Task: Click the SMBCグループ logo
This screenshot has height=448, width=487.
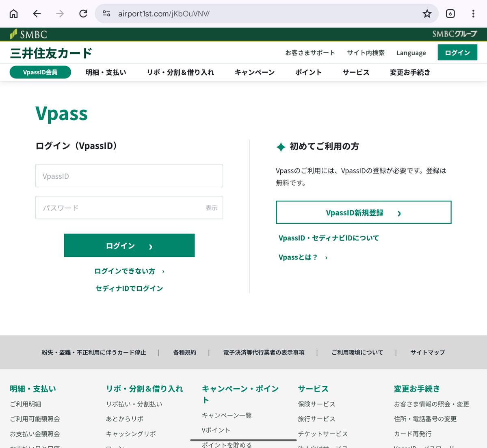Action: coord(455,34)
